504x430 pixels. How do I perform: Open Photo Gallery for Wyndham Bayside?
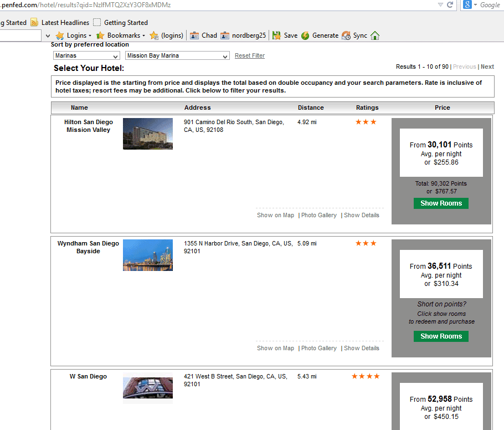[x=319, y=349]
